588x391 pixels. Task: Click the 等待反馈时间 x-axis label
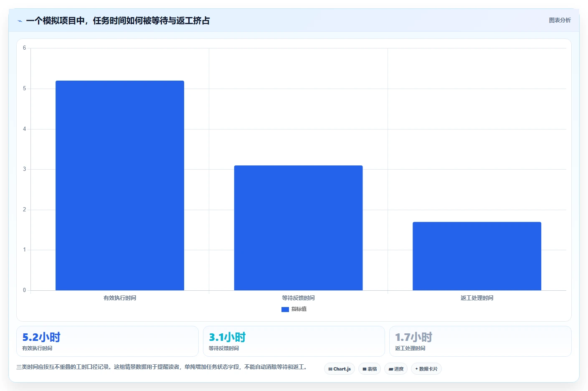(298, 298)
